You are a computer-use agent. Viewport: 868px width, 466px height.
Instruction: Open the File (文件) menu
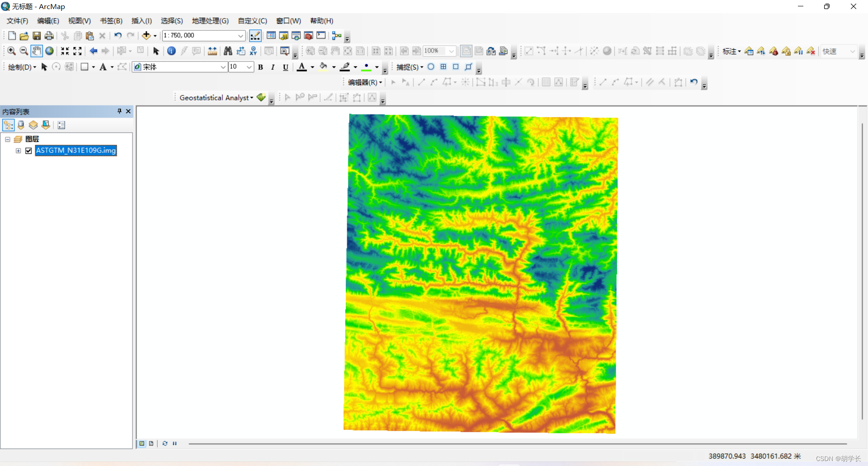coord(17,21)
